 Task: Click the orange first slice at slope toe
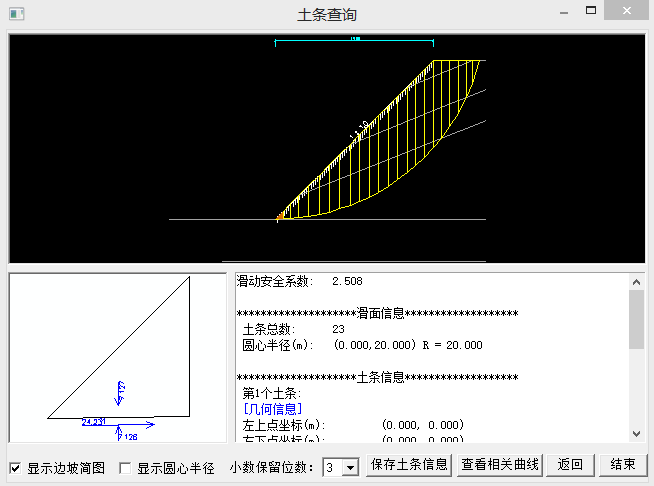(280, 216)
